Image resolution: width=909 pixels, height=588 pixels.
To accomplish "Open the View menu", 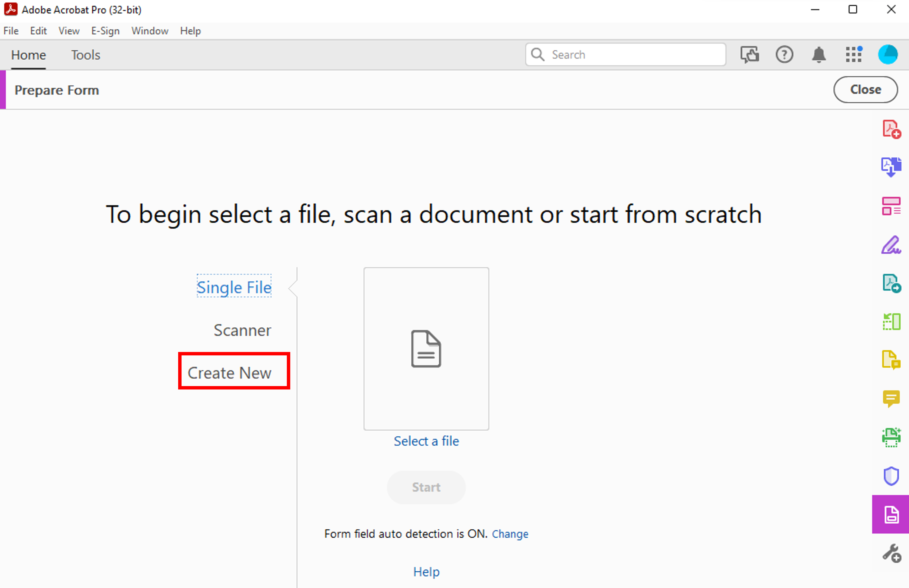I will [x=69, y=31].
